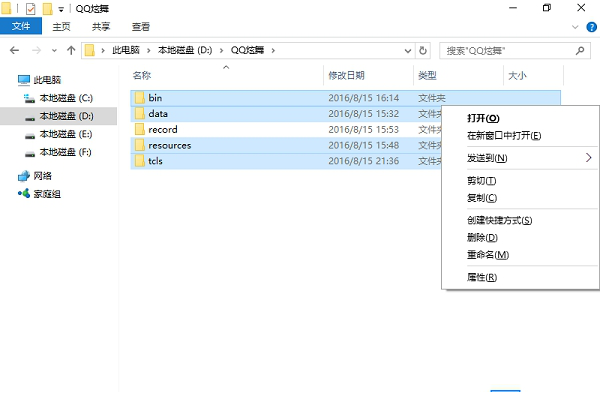The width and height of the screenshot is (600, 407).
Task: Select 本地磁盘 (F:) in the sidebar
Action: tap(65, 152)
